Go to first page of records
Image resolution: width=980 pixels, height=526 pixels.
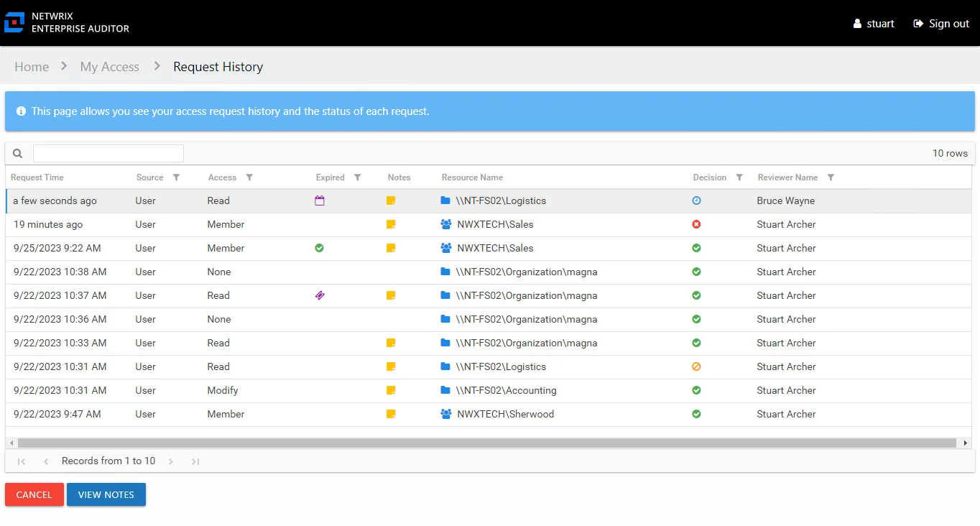coord(22,461)
